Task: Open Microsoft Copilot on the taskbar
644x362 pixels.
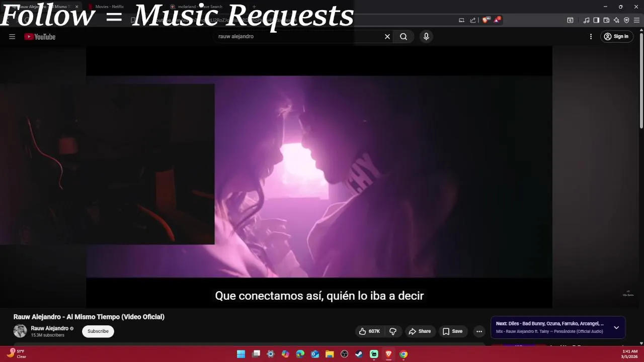Action: (285, 354)
